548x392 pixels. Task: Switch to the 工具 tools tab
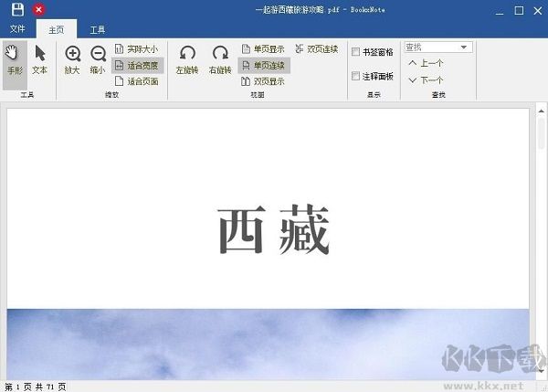tap(98, 30)
